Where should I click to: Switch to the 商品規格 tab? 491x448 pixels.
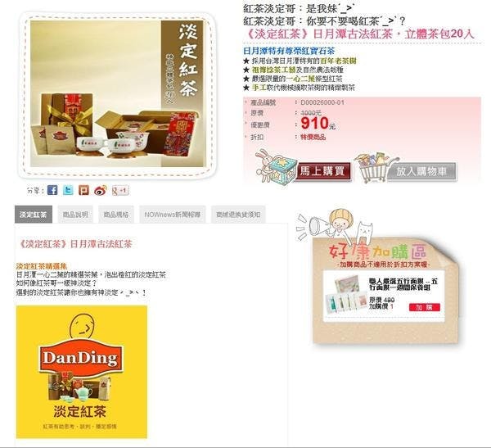point(116,215)
